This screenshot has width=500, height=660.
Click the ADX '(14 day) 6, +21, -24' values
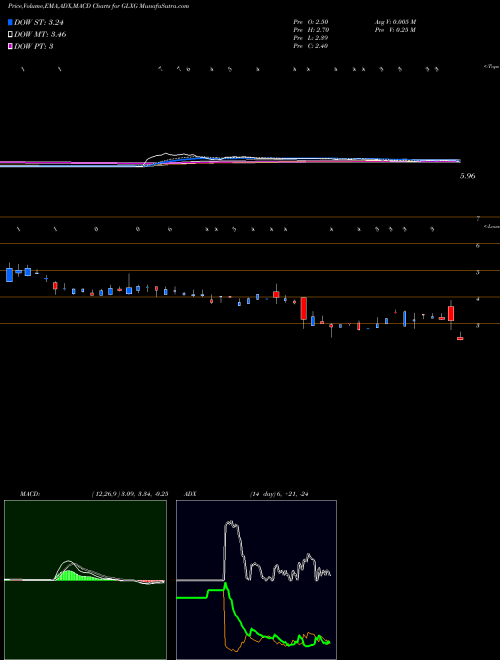279,494
